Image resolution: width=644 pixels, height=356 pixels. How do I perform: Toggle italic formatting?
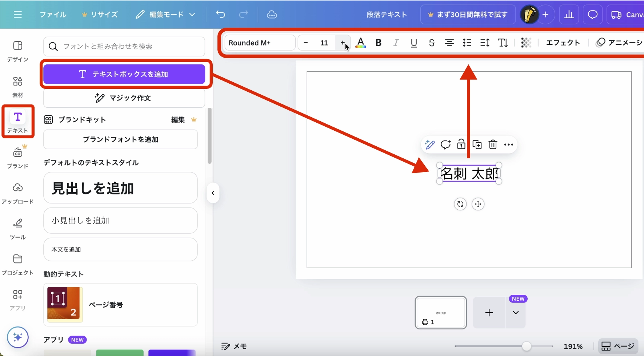click(396, 43)
